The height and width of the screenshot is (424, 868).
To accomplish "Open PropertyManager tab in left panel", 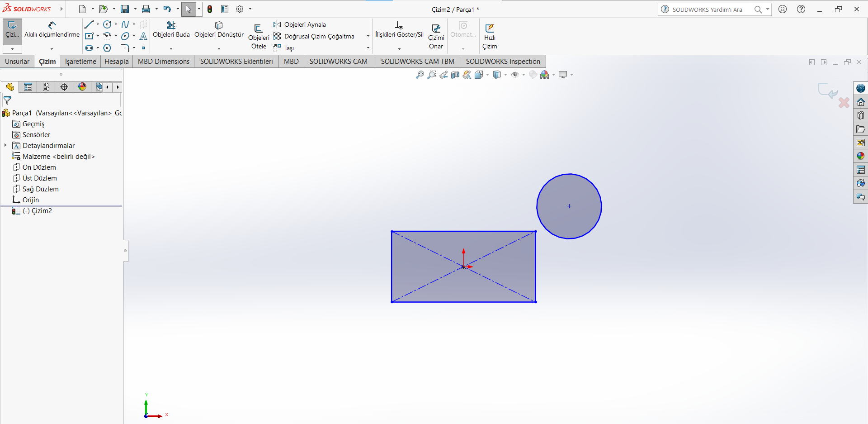I will [x=28, y=87].
